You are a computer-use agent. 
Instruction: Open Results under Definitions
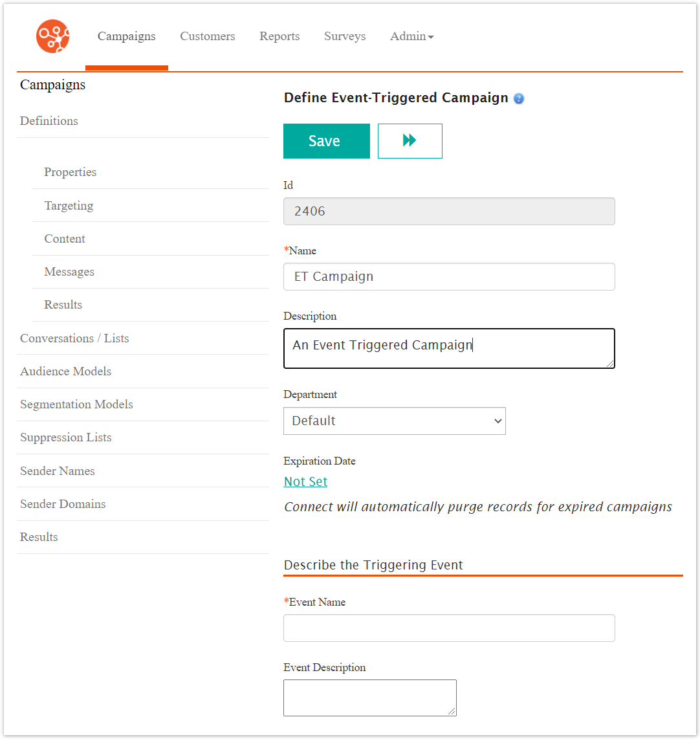click(x=63, y=305)
